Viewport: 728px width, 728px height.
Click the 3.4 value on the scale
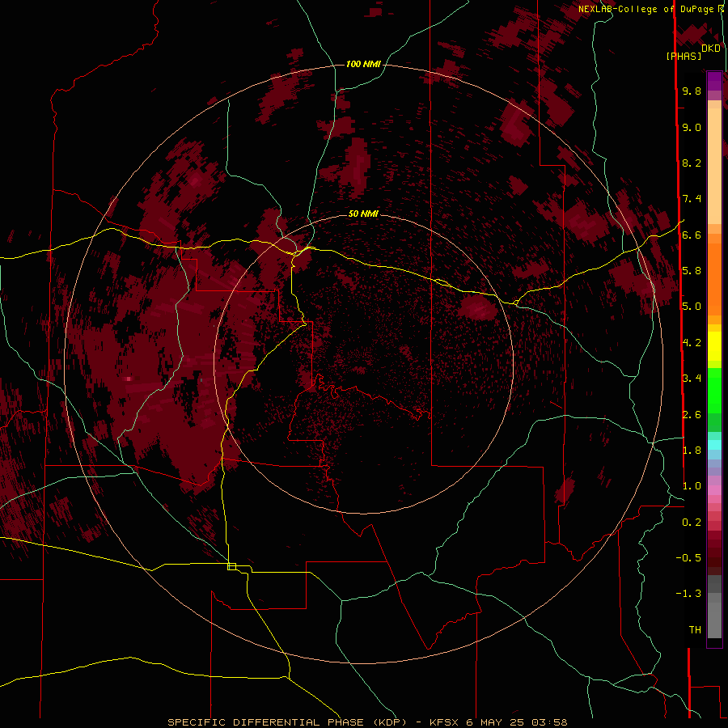692,379
